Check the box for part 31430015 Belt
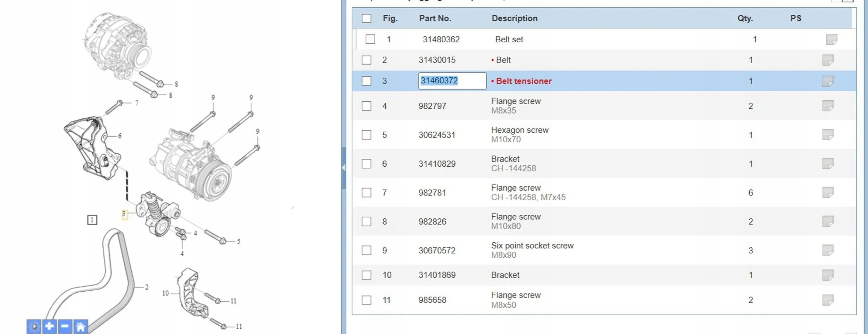This screenshot has width=868, height=334. pyautogui.click(x=366, y=60)
